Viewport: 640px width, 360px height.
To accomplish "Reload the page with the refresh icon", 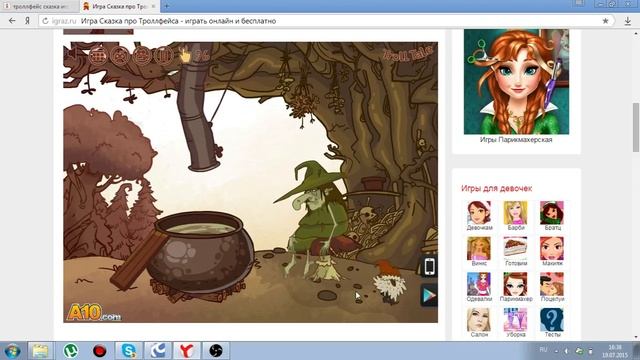I will 45,21.
